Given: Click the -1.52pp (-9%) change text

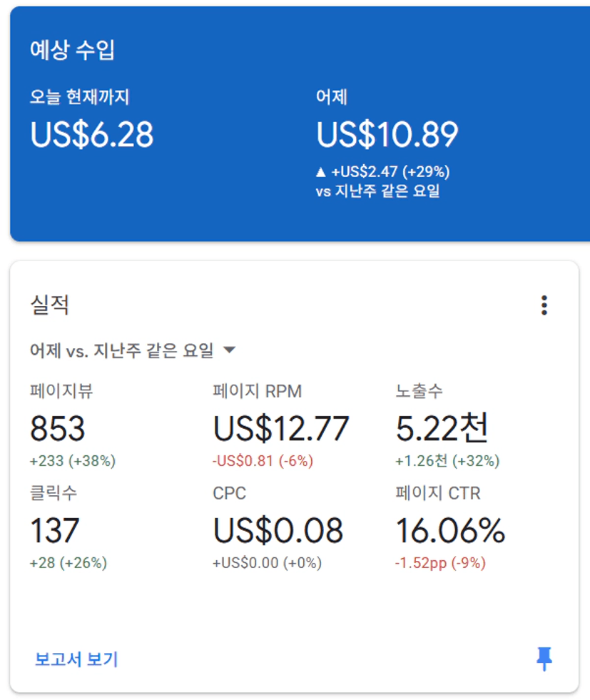Looking at the screenshot, I should click(x=440, y=562).
